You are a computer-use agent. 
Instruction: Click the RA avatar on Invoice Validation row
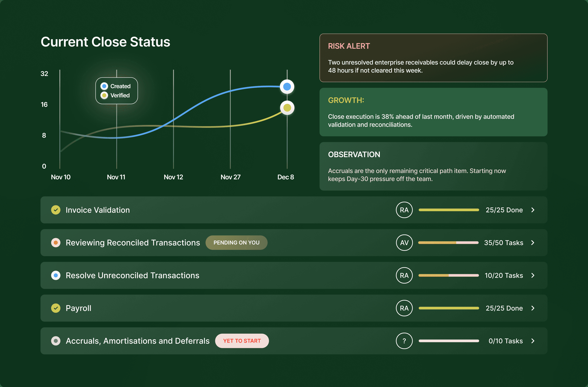tap(404, 210)
